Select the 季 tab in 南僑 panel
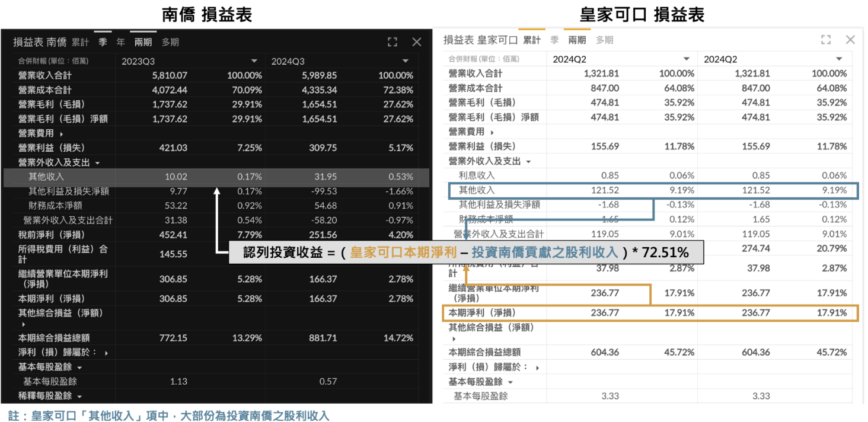868x422 pixels. click(x=103, y=43)
